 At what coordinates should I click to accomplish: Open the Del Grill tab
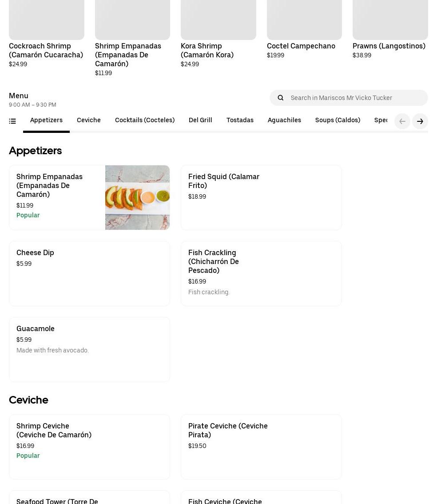tap(200, 120)
